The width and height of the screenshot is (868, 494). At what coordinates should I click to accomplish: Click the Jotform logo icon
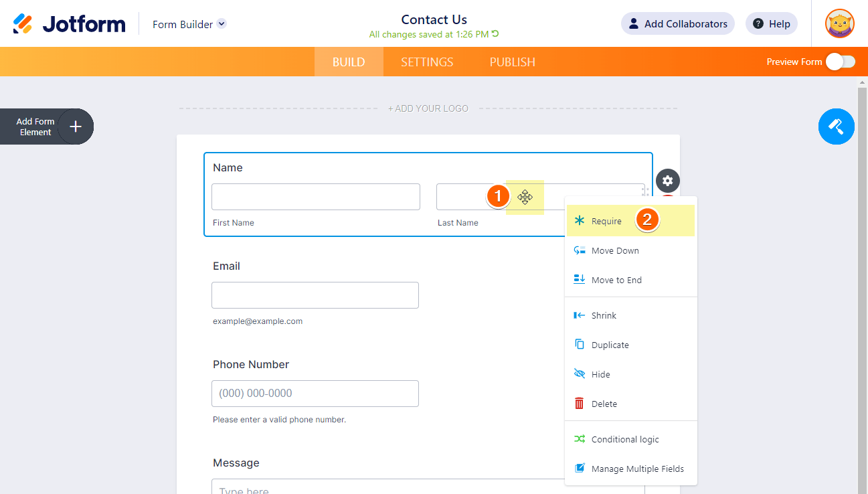pos(23,24)
